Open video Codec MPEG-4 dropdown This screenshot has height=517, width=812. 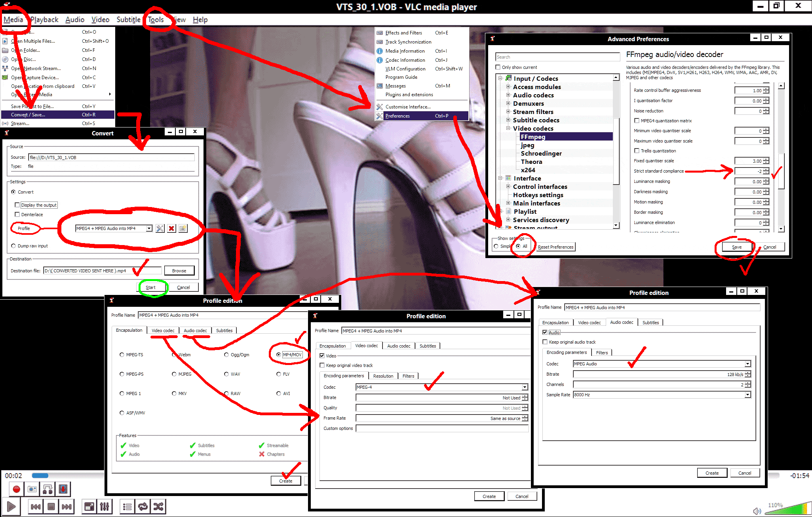525,387
